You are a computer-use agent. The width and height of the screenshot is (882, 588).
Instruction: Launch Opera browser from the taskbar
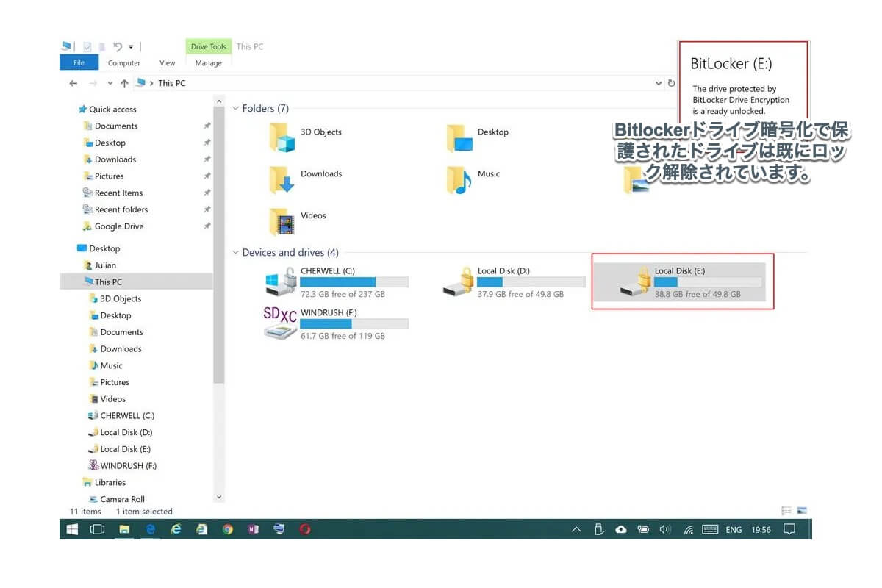[305, 529]
